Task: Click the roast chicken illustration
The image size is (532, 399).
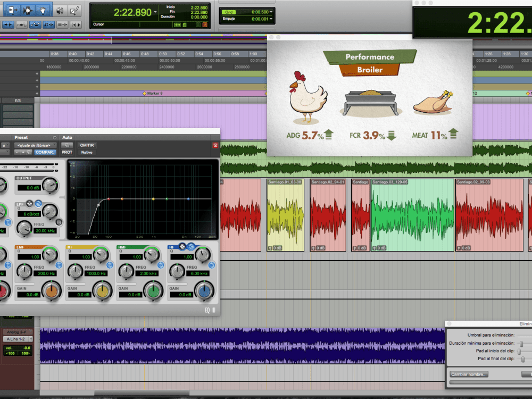Action: click(x=433, y=102)
